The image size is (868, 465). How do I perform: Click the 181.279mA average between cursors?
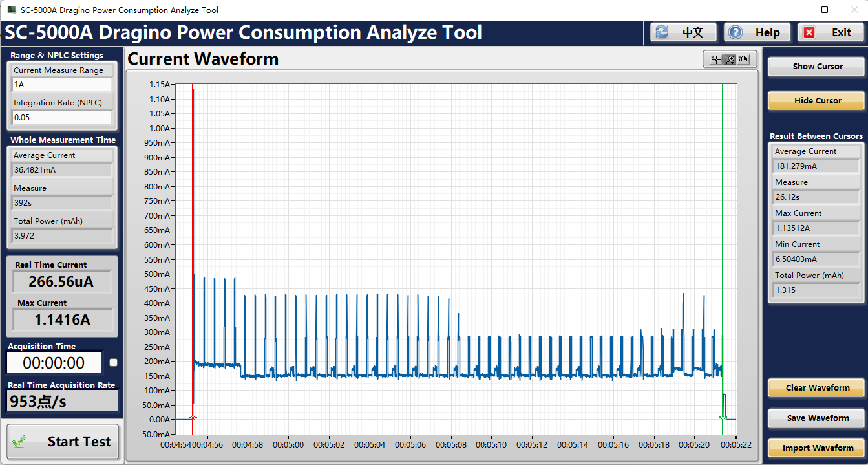[x=816, y=166]
